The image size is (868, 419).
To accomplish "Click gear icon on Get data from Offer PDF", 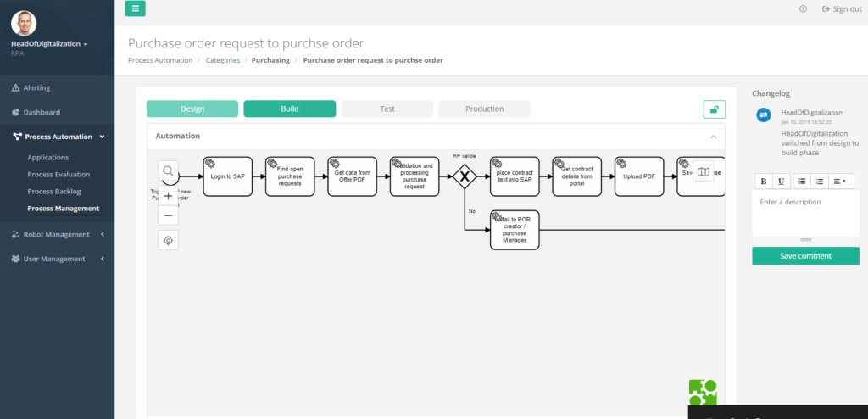I will coord(335,163).
